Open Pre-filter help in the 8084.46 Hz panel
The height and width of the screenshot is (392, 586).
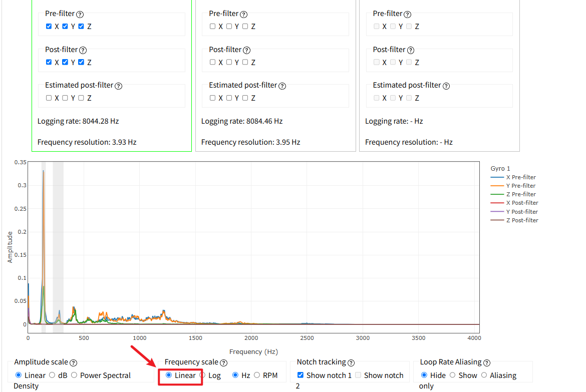244,14
